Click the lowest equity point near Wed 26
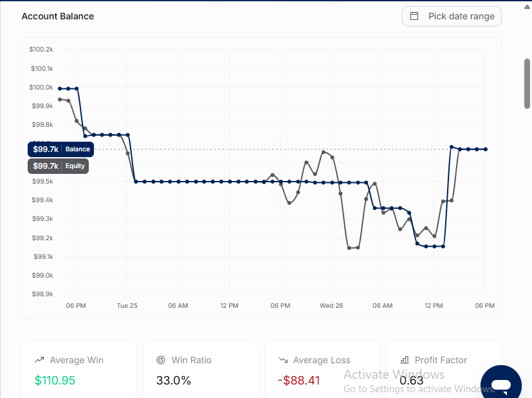The width and height of the screenshot is (532, 398). [x=349, y=248]
